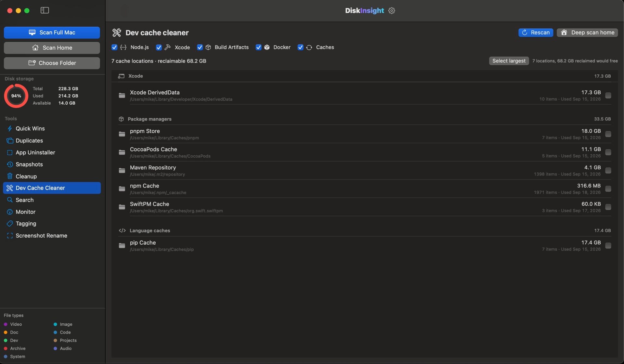Select the Maven Repository row checkbox

(x=608, y=170)
